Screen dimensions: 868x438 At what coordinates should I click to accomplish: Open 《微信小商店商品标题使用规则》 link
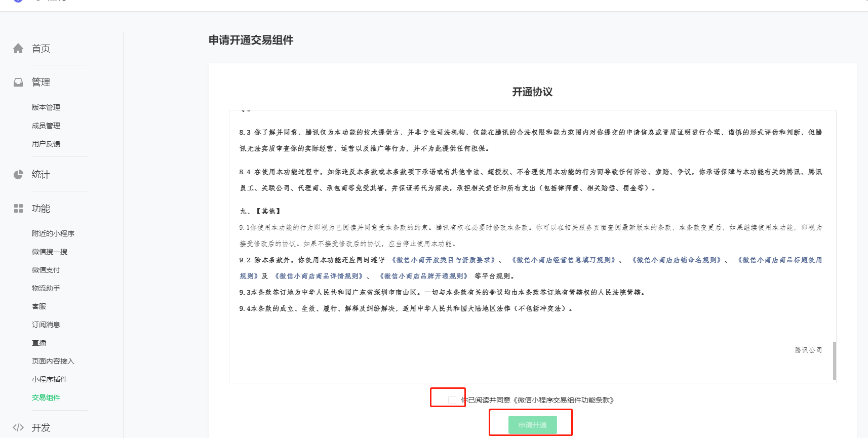pyautogui.click(x=778, y=260)
